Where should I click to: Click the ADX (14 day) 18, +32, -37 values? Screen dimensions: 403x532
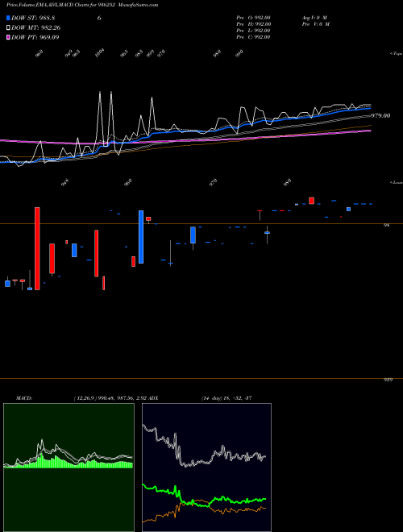click(x=226, y=398)
